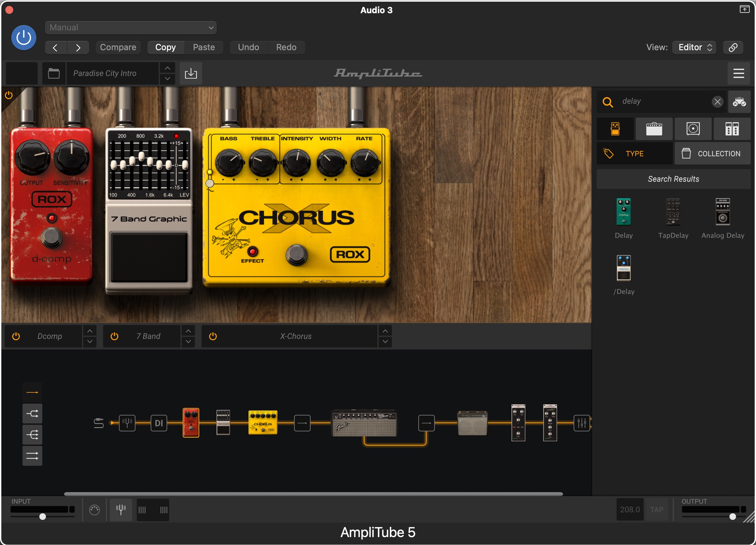
Task: Click the X-Chorus slot down arrow
Action: point(385,342)
